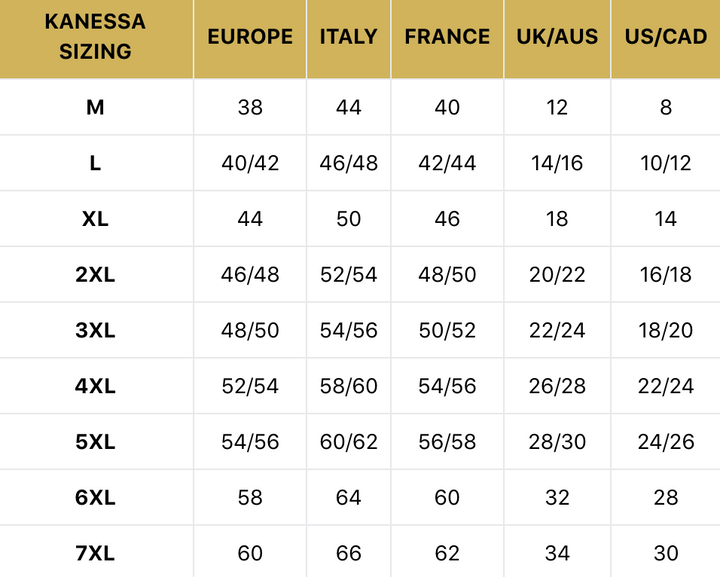Select the EUROPE column header
The image size is (720, 577).
[250, 37]
